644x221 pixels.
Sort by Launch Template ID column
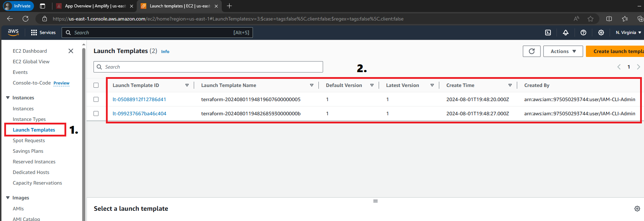click(x=187, y=85)
